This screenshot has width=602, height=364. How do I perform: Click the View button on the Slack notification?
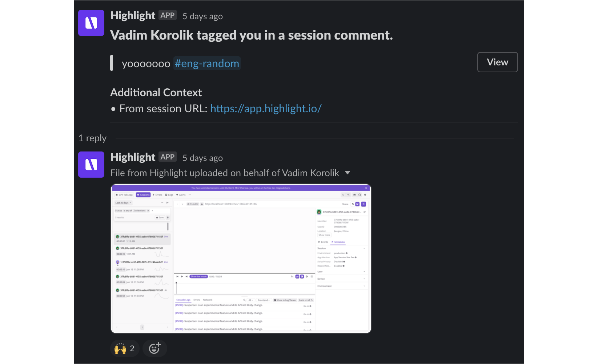click(497, 62)
